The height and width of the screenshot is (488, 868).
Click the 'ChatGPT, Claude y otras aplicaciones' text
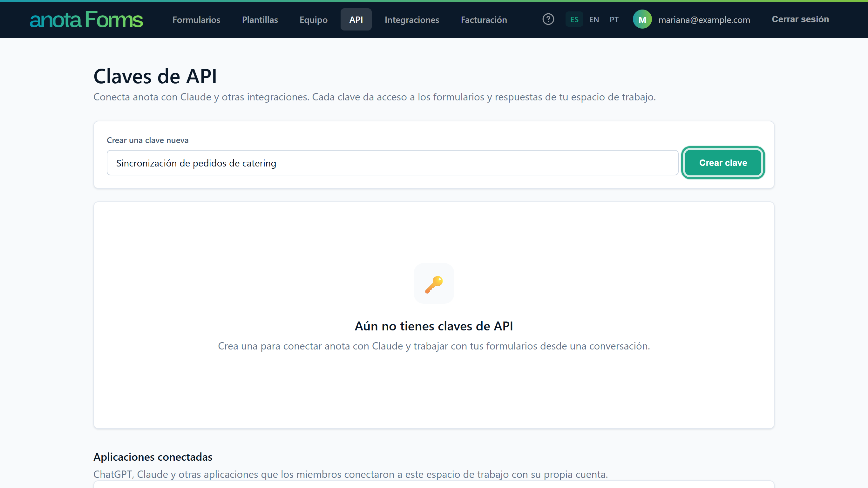tap(350, 475)
